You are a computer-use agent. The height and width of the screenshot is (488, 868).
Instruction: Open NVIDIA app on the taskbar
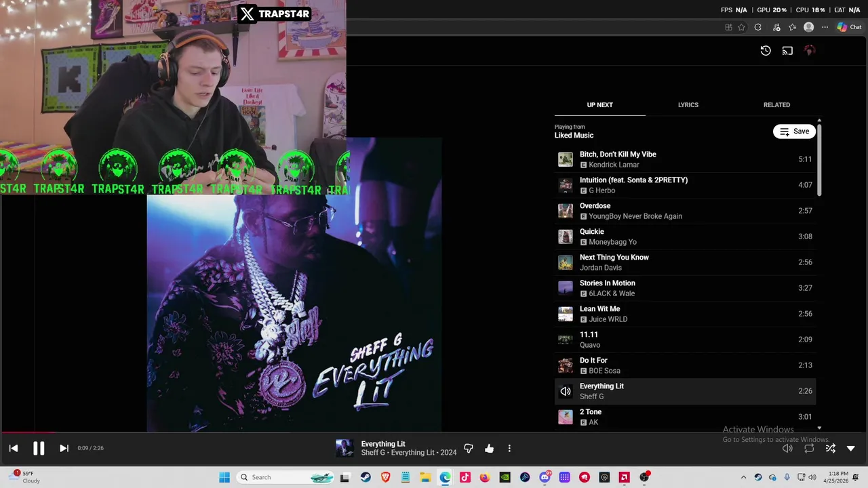[x=505, y=477]
